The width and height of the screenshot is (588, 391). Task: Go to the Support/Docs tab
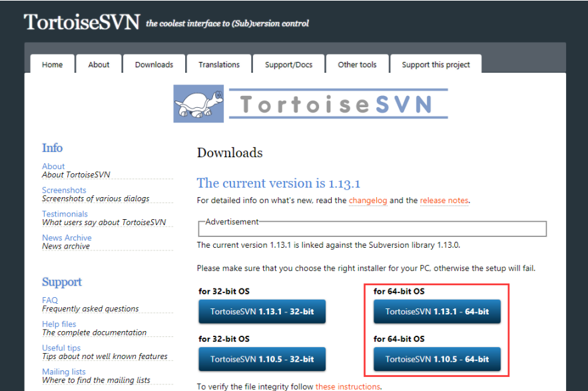289,65
